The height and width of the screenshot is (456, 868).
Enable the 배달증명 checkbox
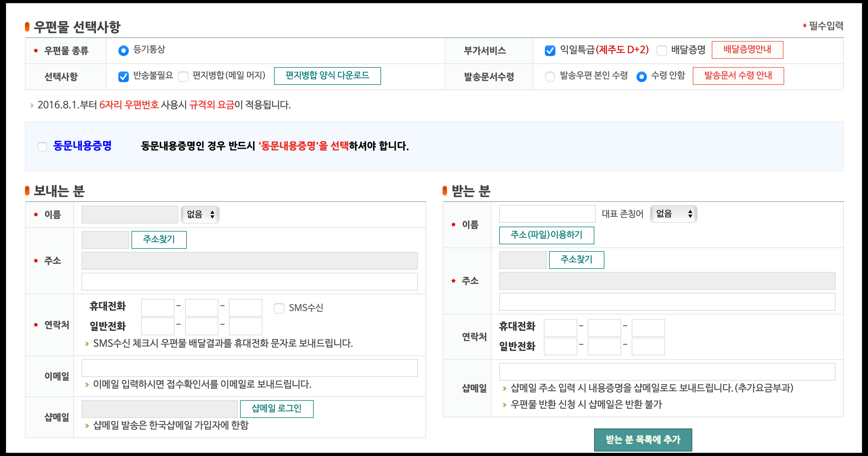pyautogui.click(x=661, y=50)
